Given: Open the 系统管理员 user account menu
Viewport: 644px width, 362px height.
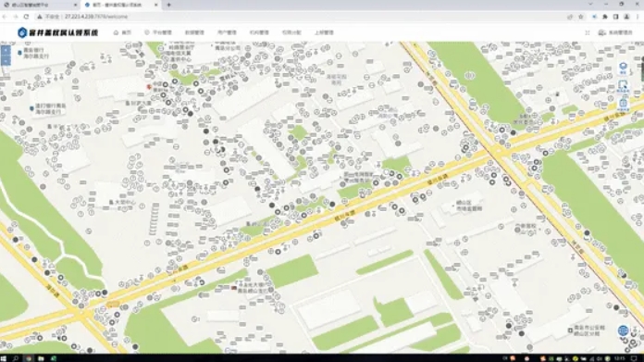Looking at the screenshot, I should point(615,32).
